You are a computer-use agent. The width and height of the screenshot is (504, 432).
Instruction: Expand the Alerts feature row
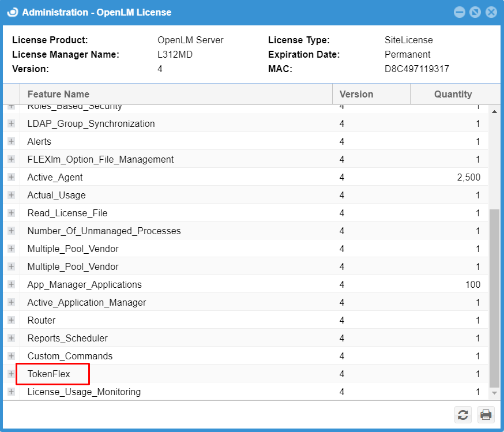[x=12, y=141]
